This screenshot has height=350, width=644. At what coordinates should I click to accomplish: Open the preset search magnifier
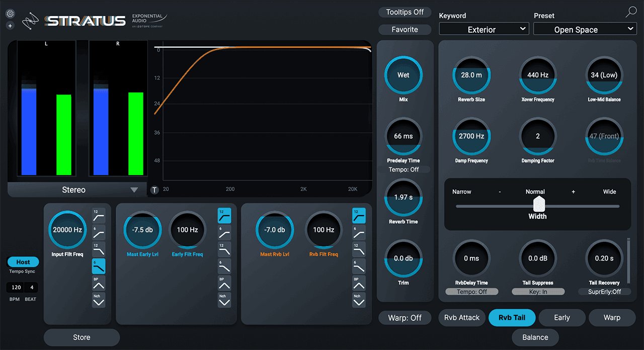coord(631,13)
